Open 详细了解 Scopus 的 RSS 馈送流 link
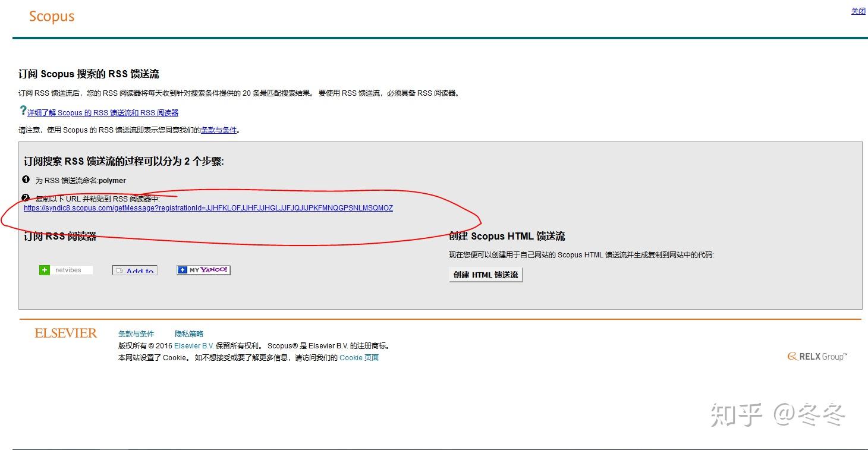Viewport: 868px width, 450px height. [x=103, y=112]
